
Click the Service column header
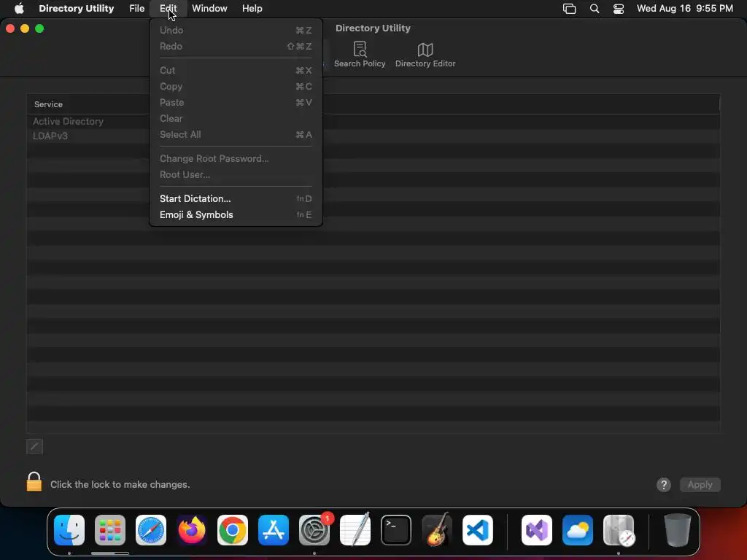[x=48, y=104]
